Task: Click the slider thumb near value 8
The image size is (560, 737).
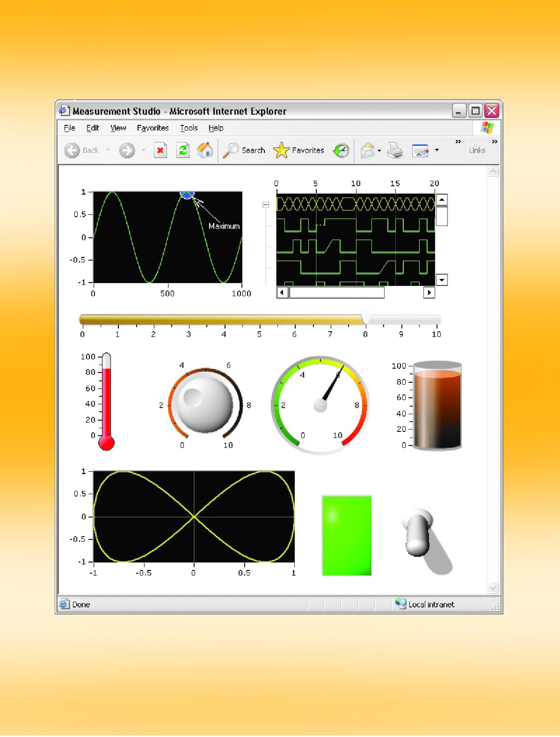Action: (x=366, y=318)
